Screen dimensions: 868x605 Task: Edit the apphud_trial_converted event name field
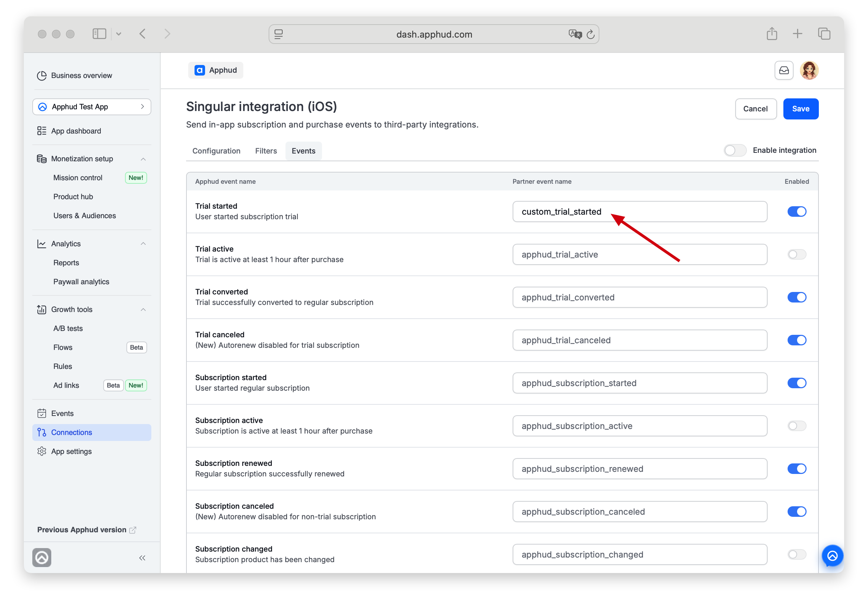point(640,297)
